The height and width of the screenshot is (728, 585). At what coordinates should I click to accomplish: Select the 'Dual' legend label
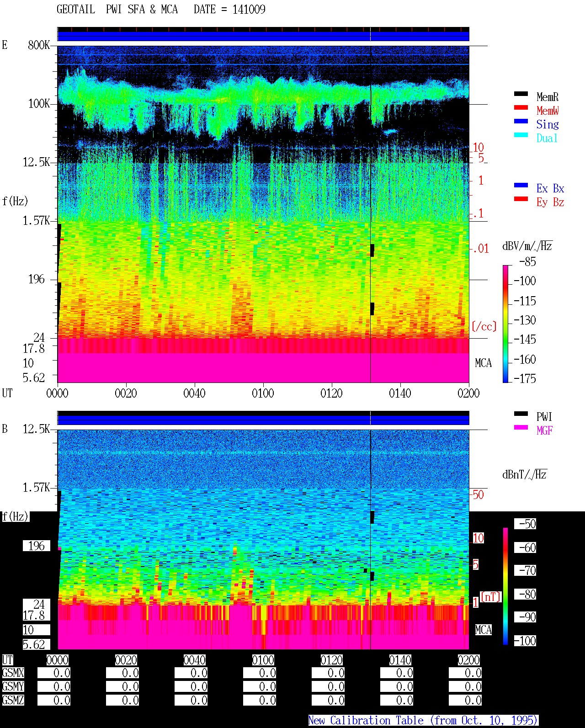[x=548, y=138]
